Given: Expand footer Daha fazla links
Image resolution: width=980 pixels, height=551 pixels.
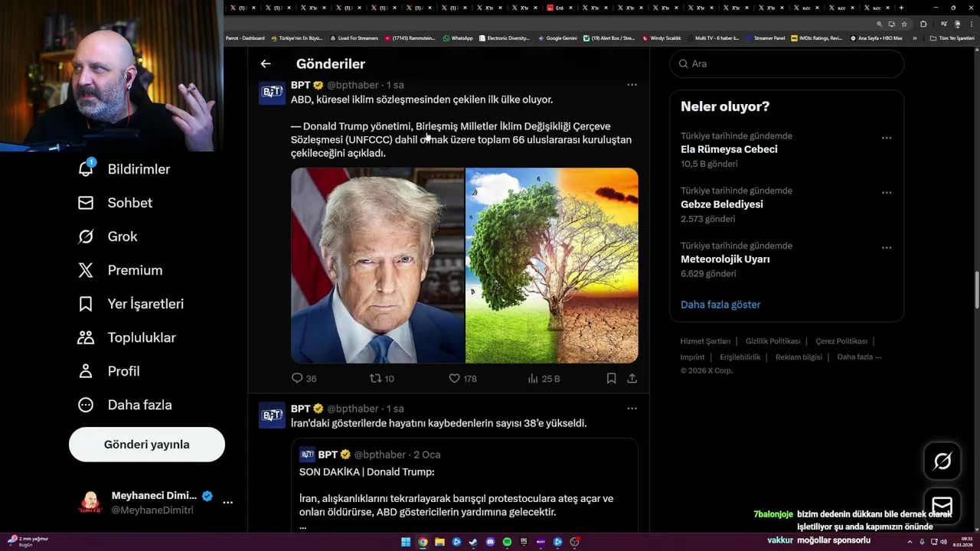Looking at the screenshot, I should coord(859,357).
